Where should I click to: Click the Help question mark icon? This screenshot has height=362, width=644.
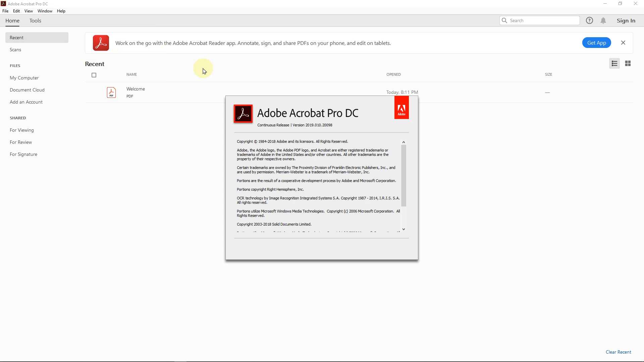coord(589,20)
